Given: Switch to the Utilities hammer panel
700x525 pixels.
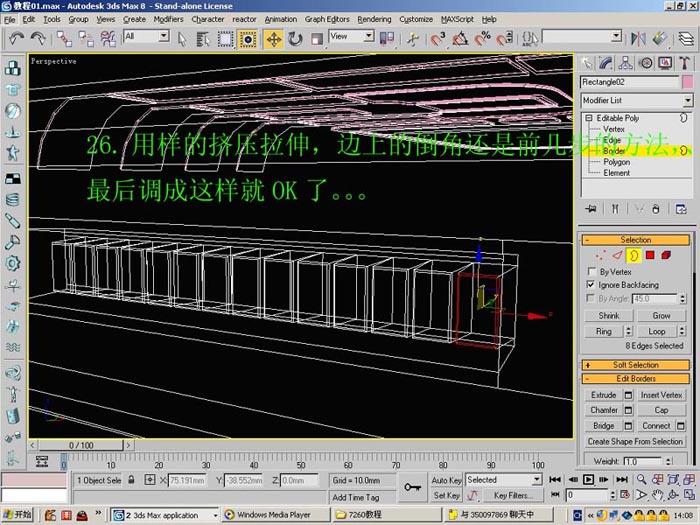Looking at the screenshot, I should pos(684,63).
